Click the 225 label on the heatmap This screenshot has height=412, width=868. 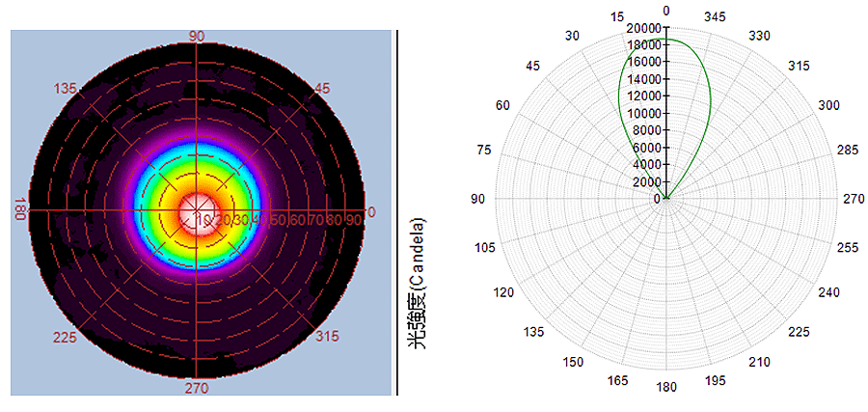[66, 338]
